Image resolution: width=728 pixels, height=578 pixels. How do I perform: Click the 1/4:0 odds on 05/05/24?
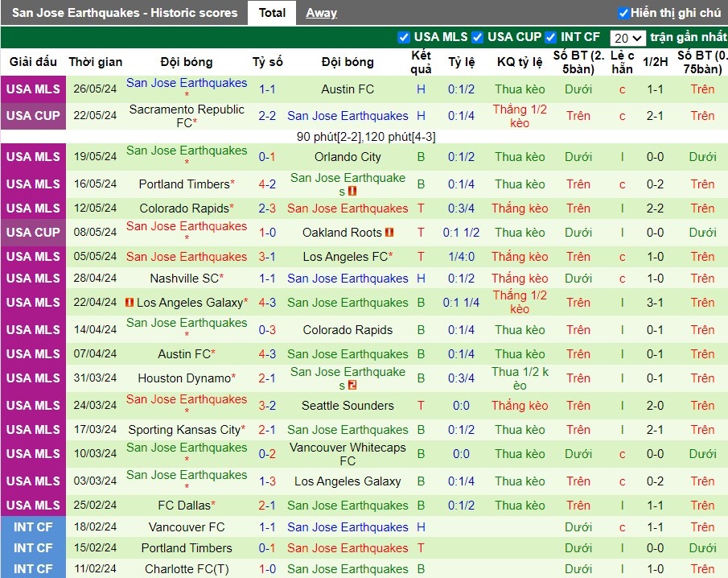click(x=461, y=257)
